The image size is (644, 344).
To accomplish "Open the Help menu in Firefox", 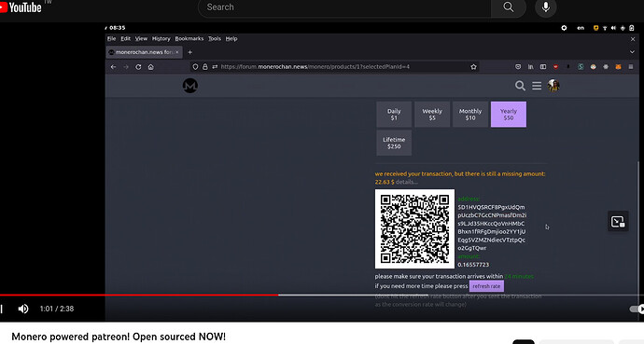I will point(231,38).
